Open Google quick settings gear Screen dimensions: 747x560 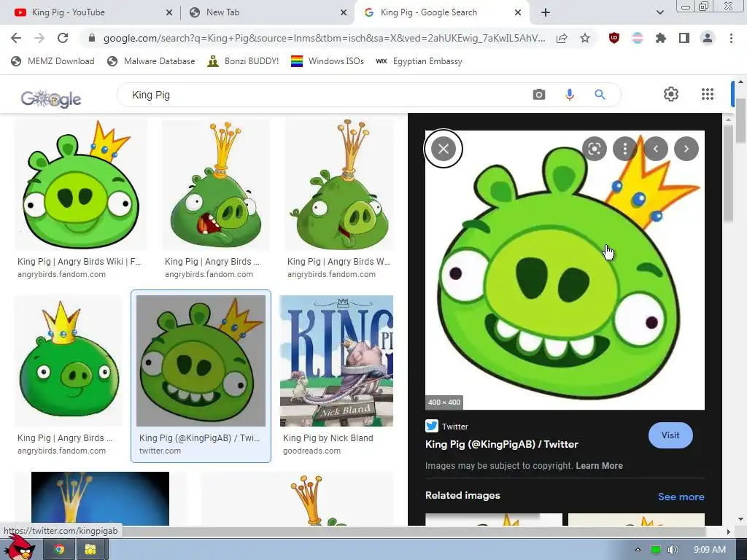[671, 94]
